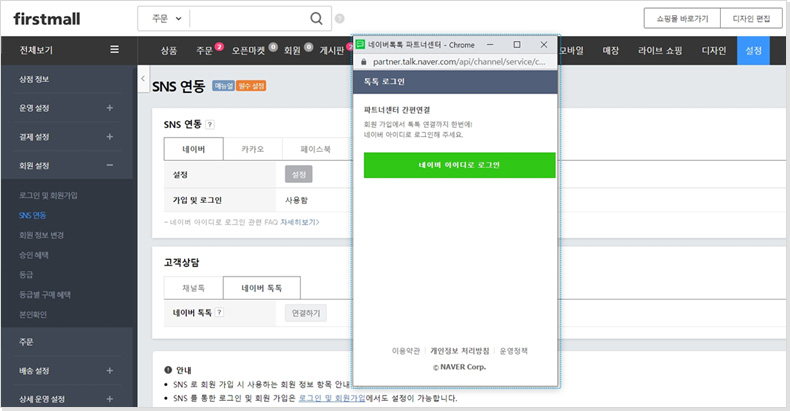Open SNS 연동 in sidebar
This screenshot has height=411, width=790.
point(33,215)
